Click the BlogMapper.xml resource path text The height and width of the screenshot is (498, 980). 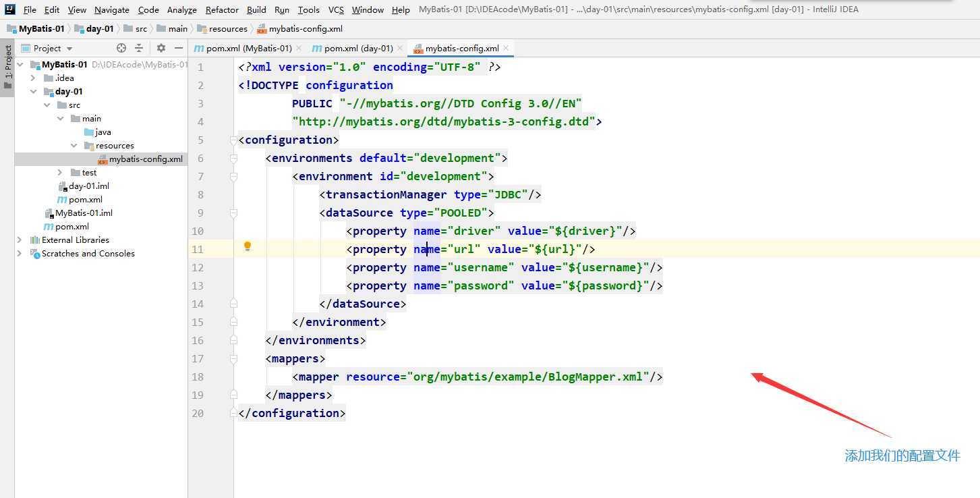click(x=528, y=377)
